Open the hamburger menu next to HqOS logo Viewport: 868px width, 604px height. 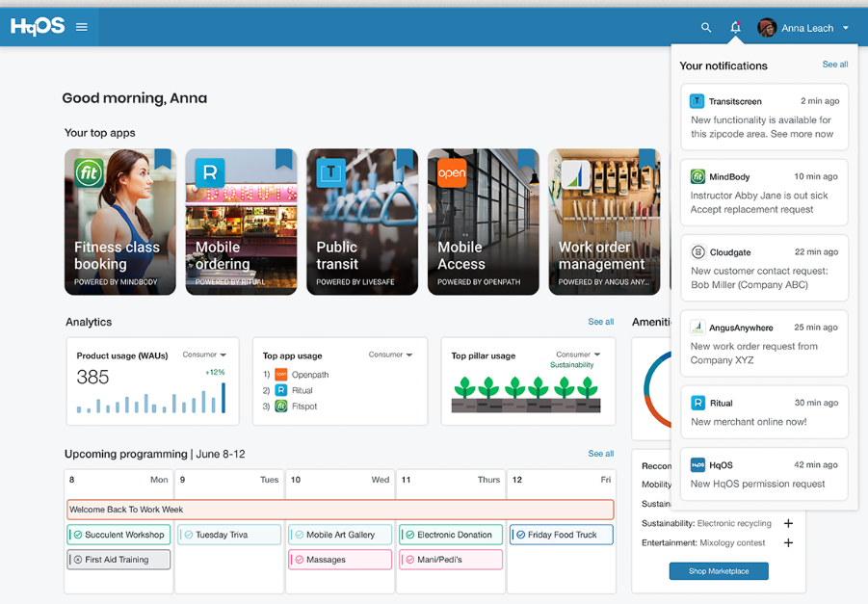pos(81,27)
